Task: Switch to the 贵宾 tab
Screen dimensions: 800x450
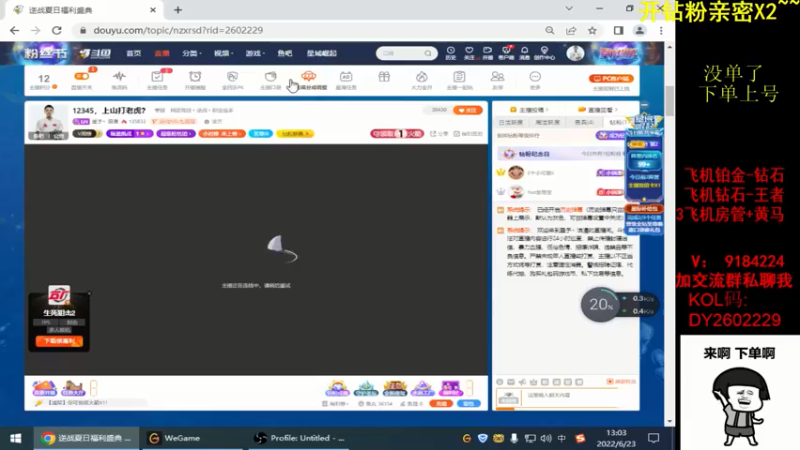Action: pyautogui.click(x=584, y=122)
